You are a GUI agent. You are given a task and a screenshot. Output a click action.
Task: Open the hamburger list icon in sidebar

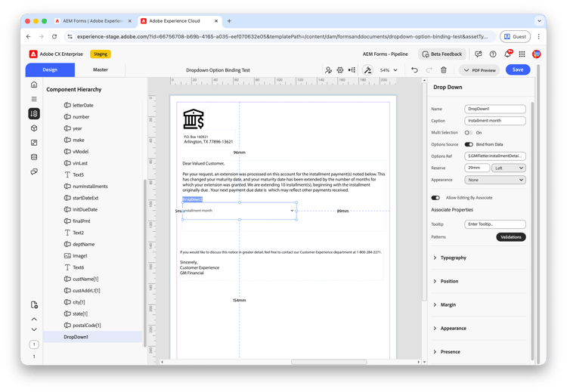(x=34, y=99)
